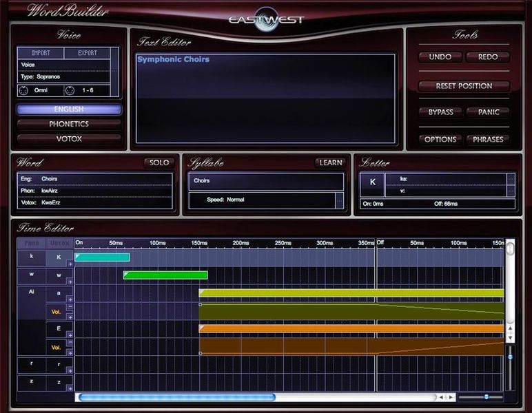Click the Omni MIDI channel knob
The image size is (532, 413).
click(x=23, y=90)
